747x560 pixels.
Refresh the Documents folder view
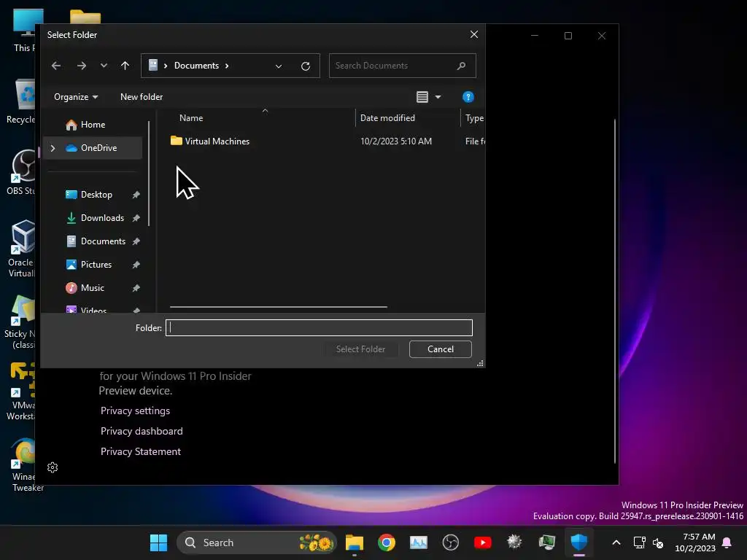tap(306, 66)
